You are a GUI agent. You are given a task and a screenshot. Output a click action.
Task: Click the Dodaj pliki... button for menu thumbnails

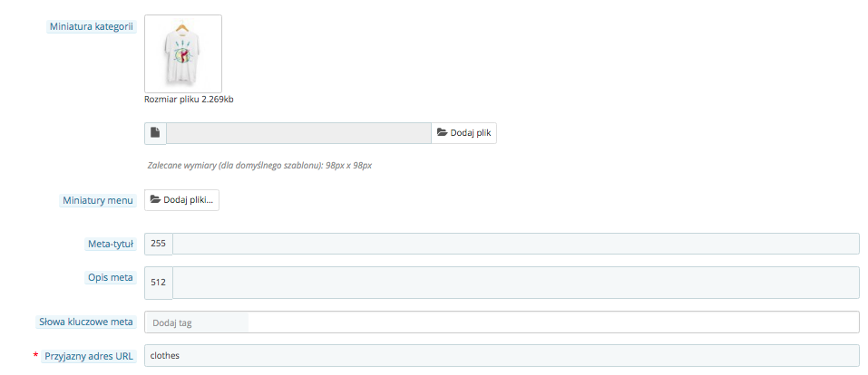click(181, 199)
